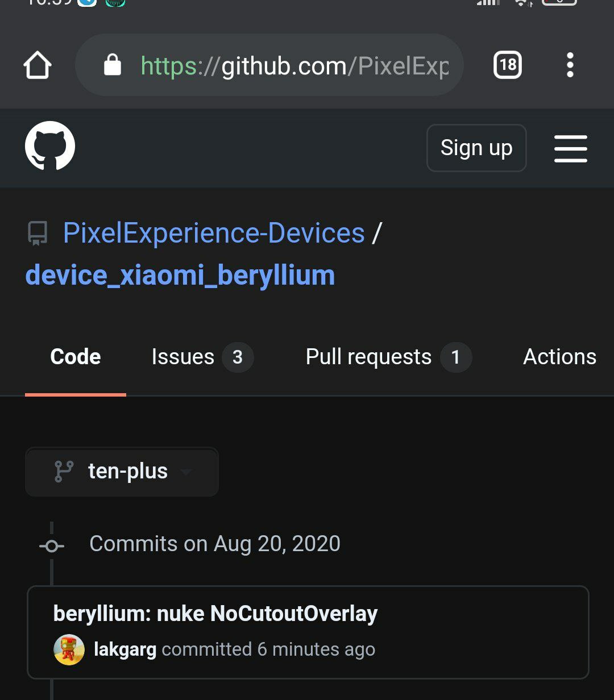
Task: Click the padlock site security icon
Action: 113,65
